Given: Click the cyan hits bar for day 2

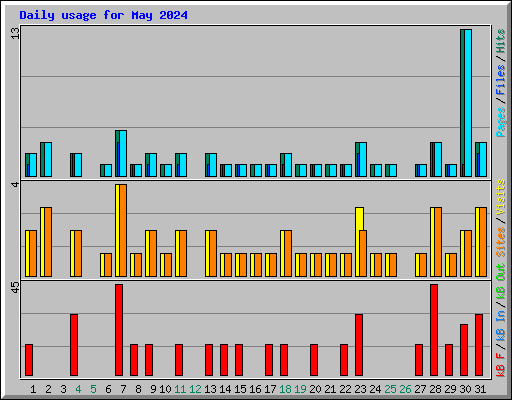Looking at the screenshot, I should (x=48, y=159).
